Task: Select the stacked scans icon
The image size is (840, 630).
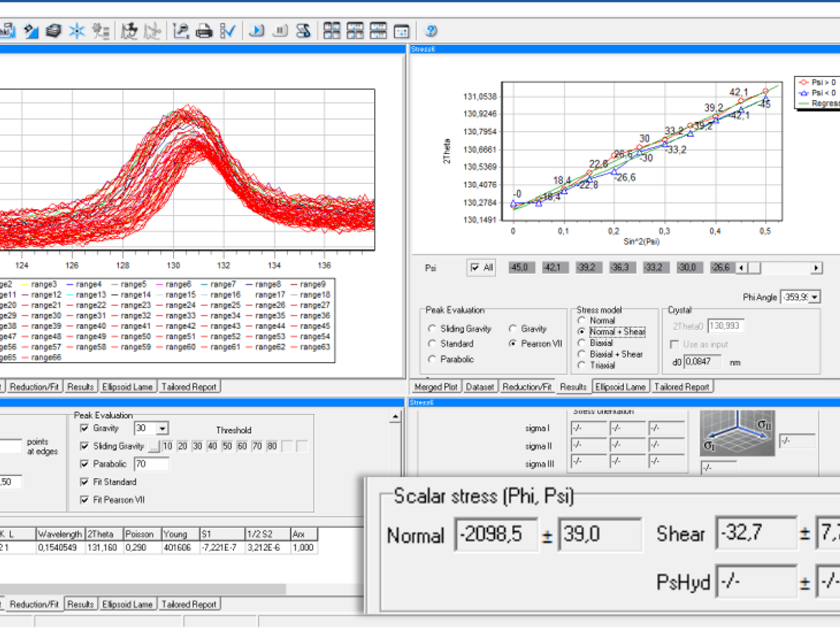Action: (53, 31)
